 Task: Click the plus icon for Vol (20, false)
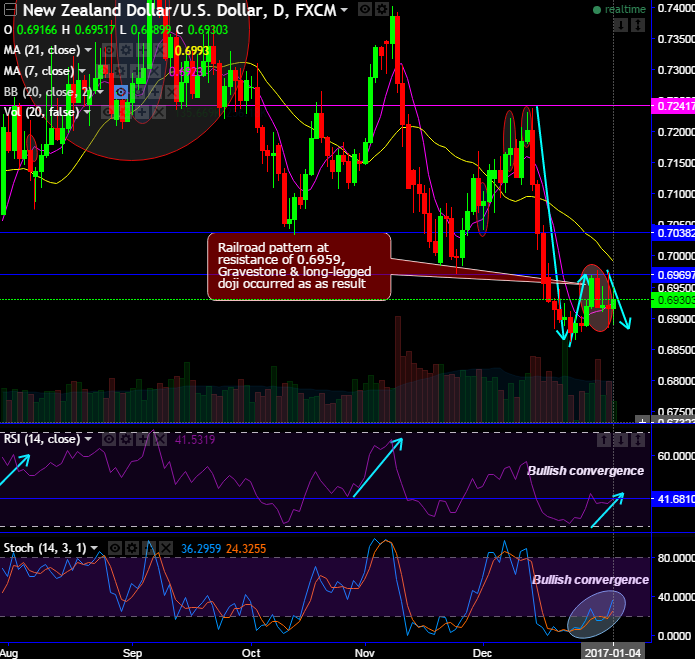142,112
